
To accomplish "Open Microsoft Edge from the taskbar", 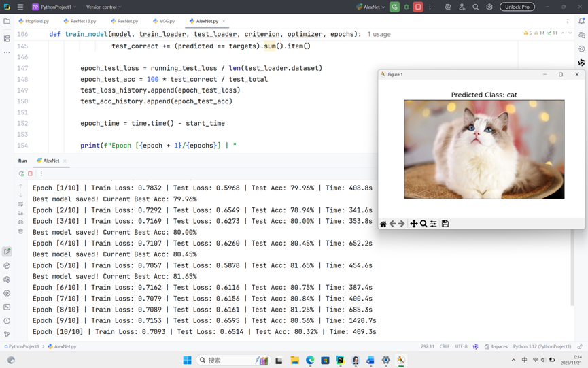I will (310, 360).
